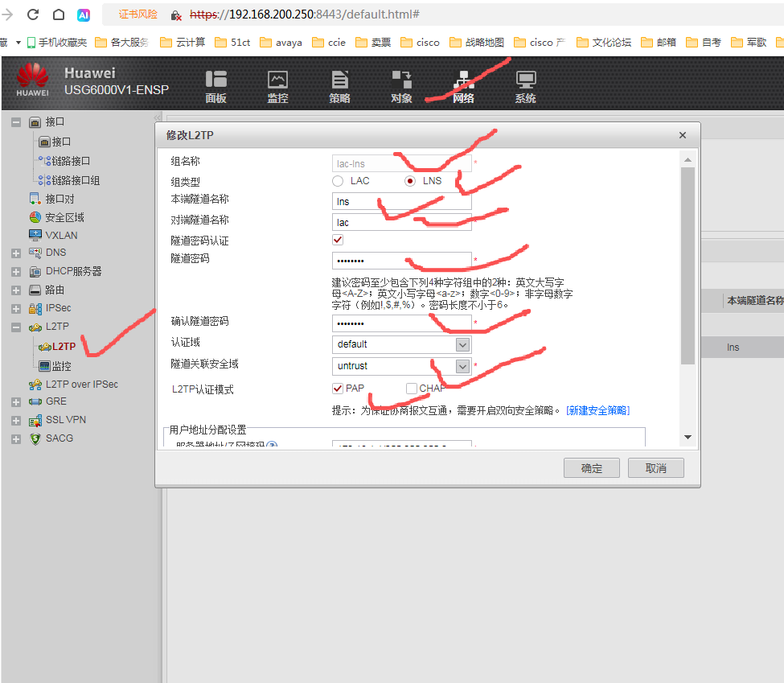
Task: Collapse the L2TP tree node
Action: coord(15,326)
